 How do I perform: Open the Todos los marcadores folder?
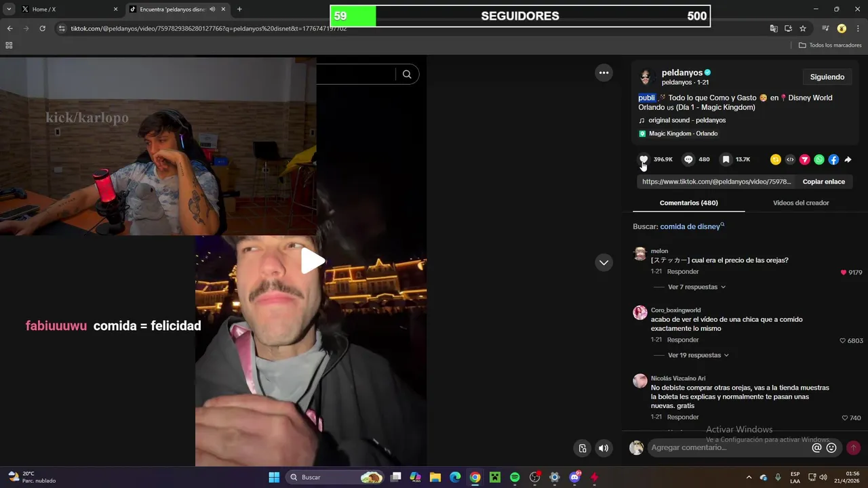click(830, 45)
